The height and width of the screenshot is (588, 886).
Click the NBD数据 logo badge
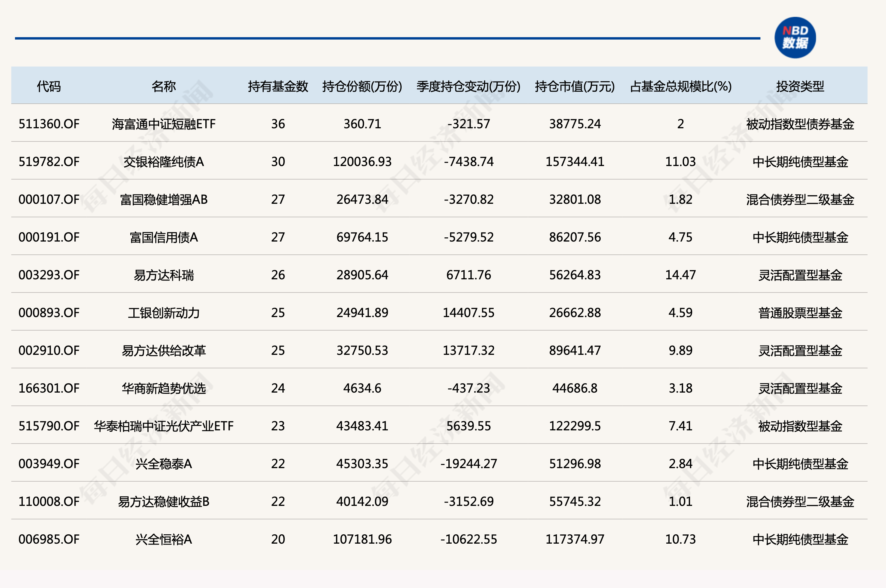(x=795, y=37)
